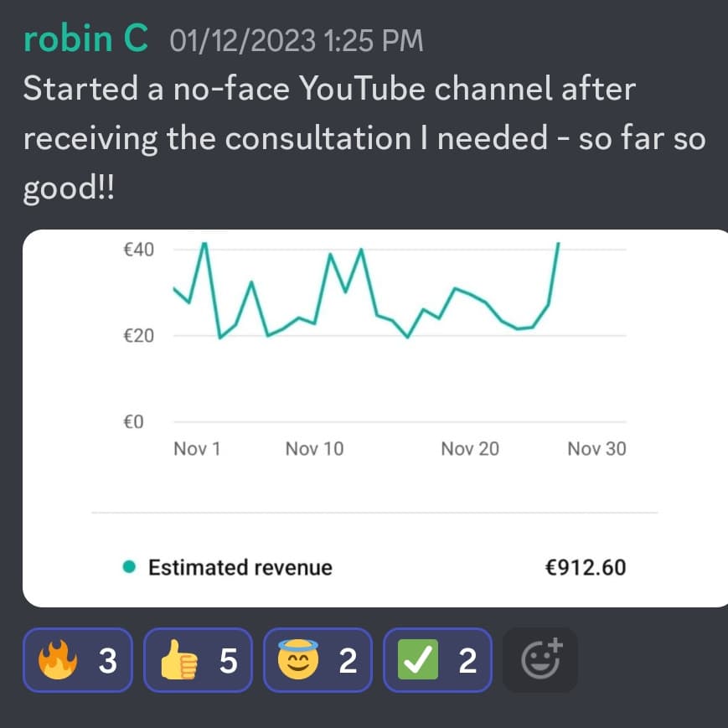Screen dimensions: 728x728
Task: Click the Nov 30 axis label
Action: click(596, 449)
